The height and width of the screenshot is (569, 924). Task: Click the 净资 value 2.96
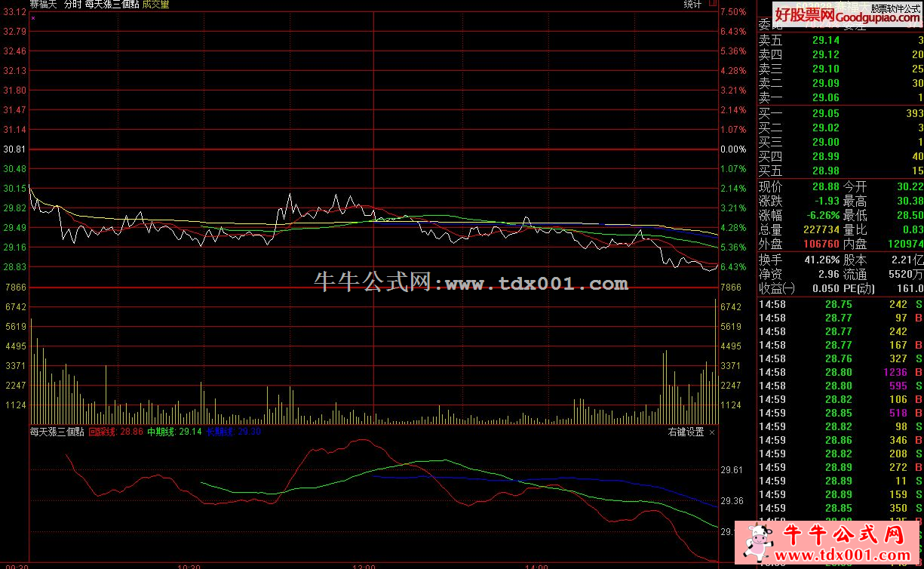click(829, 273)
